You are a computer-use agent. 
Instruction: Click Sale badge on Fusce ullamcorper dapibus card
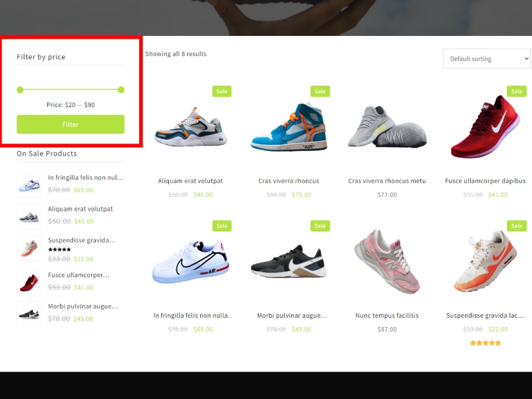(x=517, y=91)
